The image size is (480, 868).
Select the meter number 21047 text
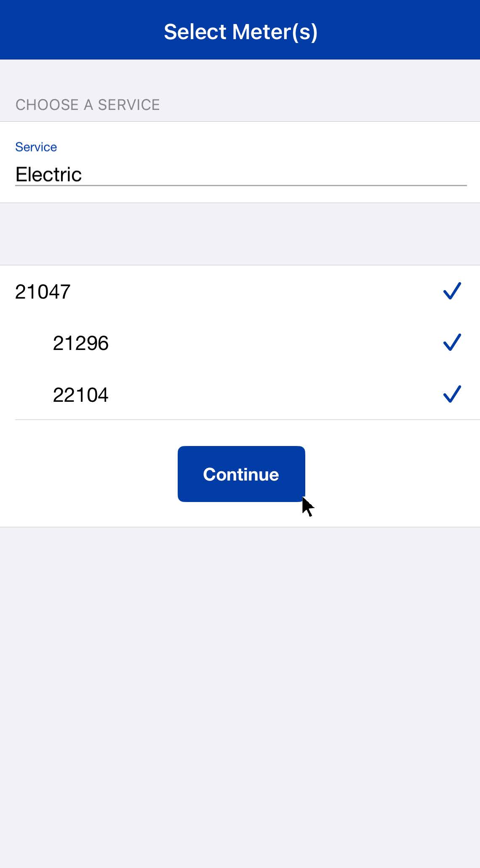[43, 292]
